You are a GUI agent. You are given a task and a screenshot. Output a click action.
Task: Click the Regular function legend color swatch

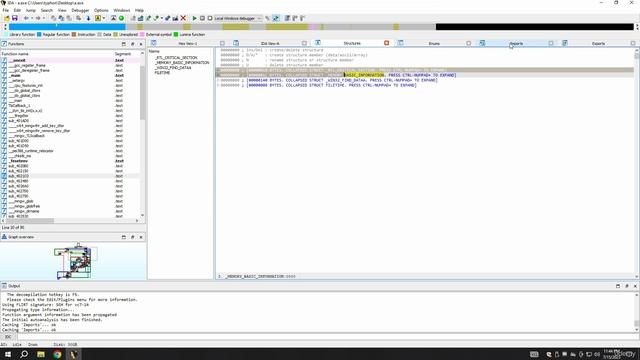(39, 35)
